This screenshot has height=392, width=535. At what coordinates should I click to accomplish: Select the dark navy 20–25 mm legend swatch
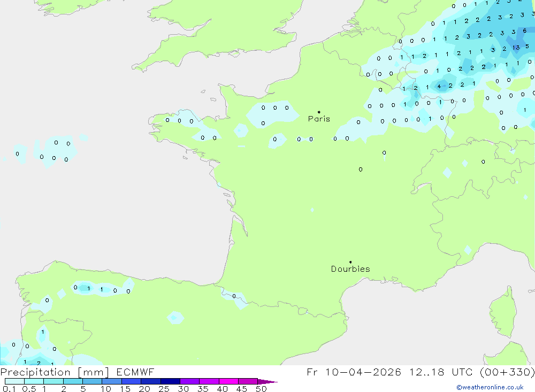pos(151,381)
